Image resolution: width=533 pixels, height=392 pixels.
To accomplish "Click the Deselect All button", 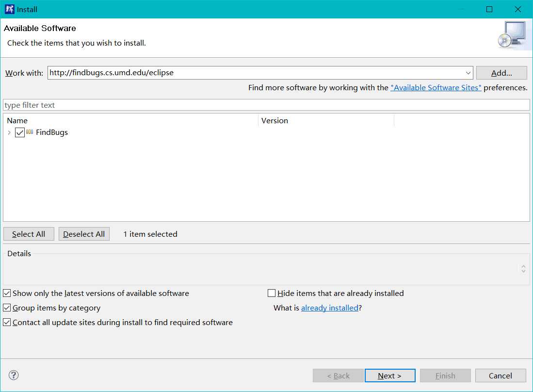I will point(84,234).
